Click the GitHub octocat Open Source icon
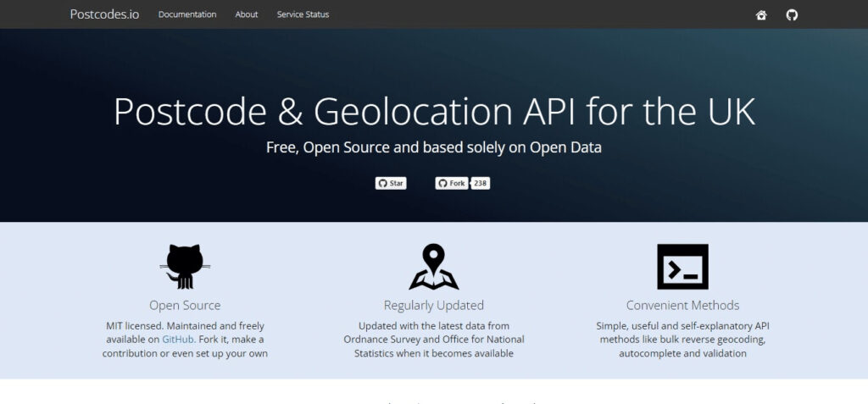This screenshot has height=404, width=868. pyautogui.click(x=185, y=266)
